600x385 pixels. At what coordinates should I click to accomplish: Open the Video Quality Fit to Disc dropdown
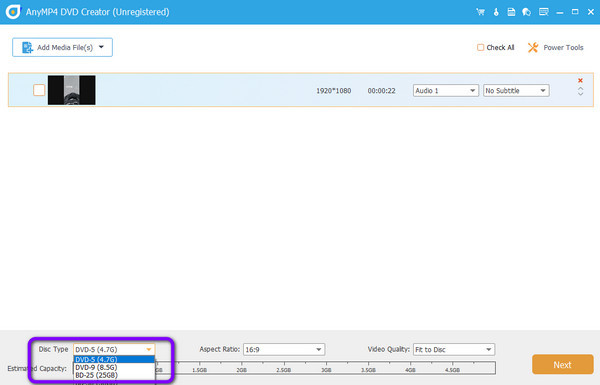pos(454,349)
